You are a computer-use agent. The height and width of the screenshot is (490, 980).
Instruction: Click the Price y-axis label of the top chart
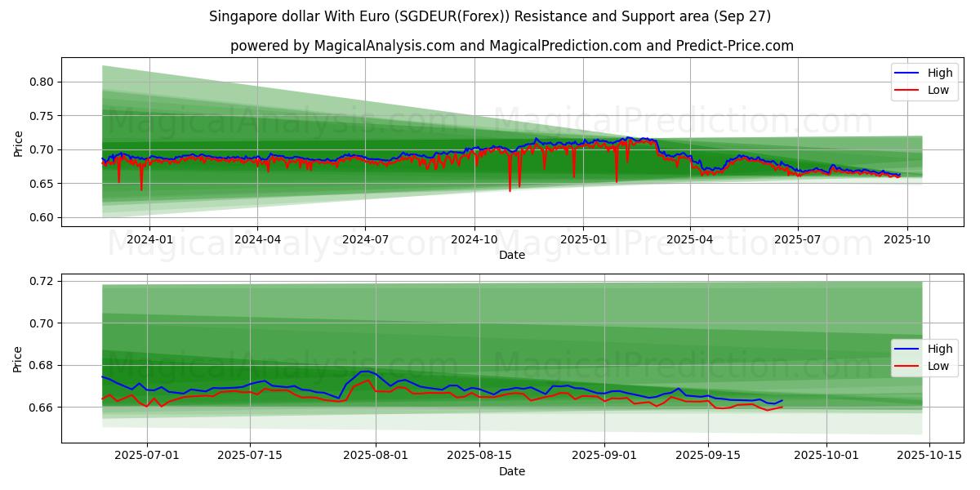18,144
